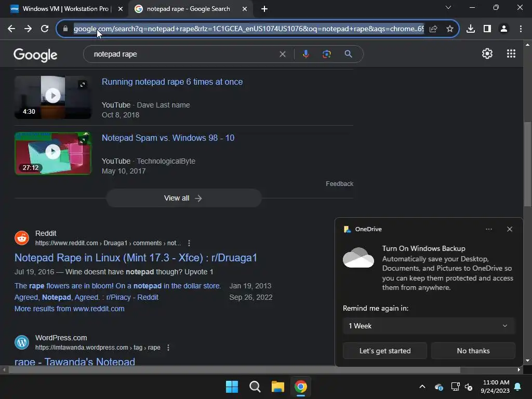The height and width of the screenshot is (399, 532).
Task: Open OneDrive notification options ellipsis
Action: coord(488,229)
